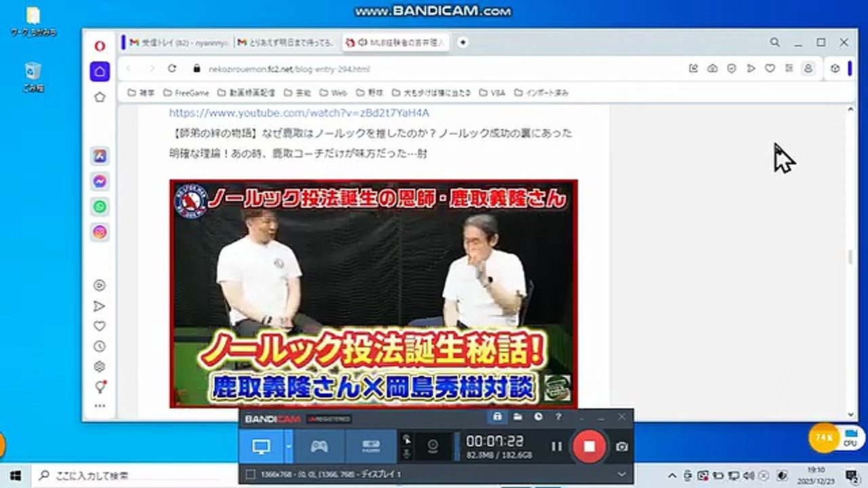868x488 pixels.
Task: Open history clock icon in the sidebar
Action: [x=100, y=346]
